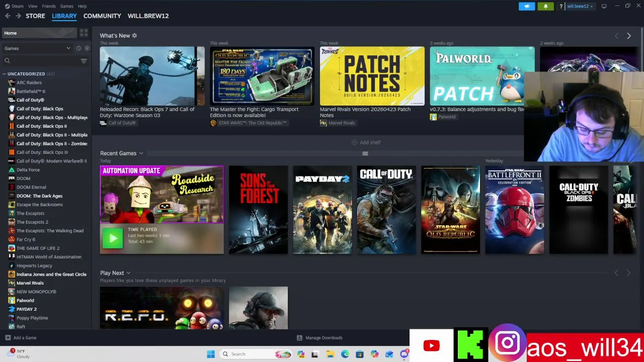
Task: Select Far Cry 6 in game list
Action: tap(26, 239)
